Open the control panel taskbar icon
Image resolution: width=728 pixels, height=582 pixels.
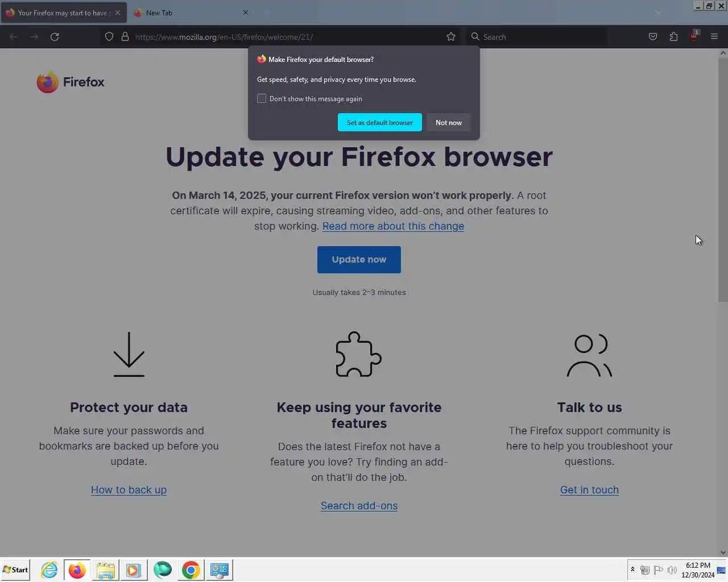(x=219, y=569)
